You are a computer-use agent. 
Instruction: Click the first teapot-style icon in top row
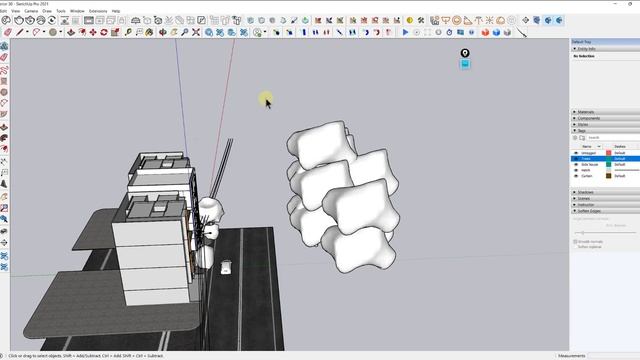pos(19,20)
